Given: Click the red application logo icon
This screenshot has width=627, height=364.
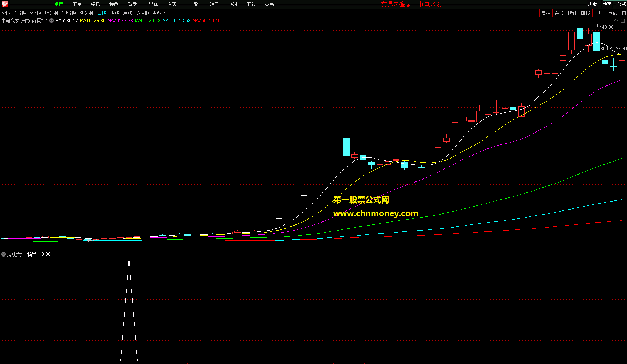Looking at the screenshot, I should [5, 4].
